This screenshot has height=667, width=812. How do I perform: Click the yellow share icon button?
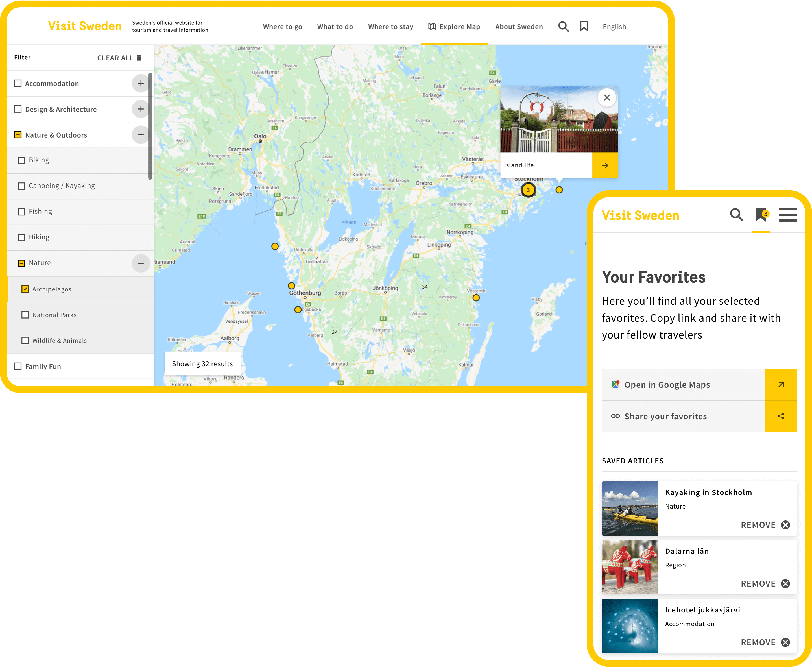tap(781, 416)
